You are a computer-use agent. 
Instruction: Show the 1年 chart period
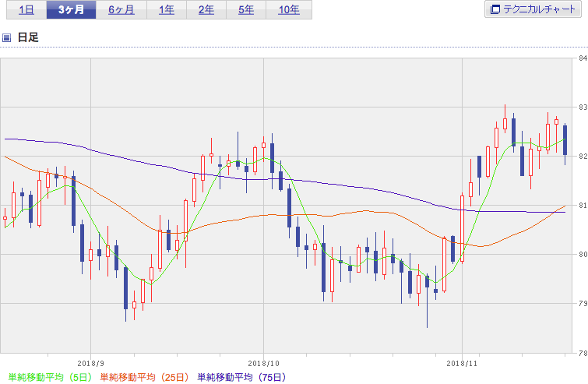tap(167, 9)
